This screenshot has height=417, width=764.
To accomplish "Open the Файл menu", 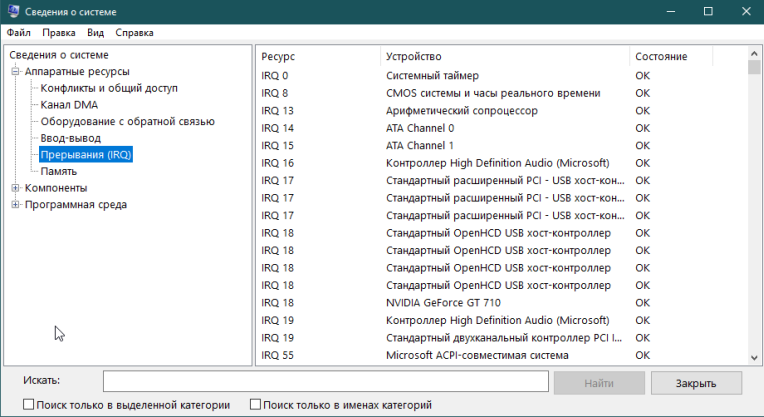I will click(x=17, y=32).
